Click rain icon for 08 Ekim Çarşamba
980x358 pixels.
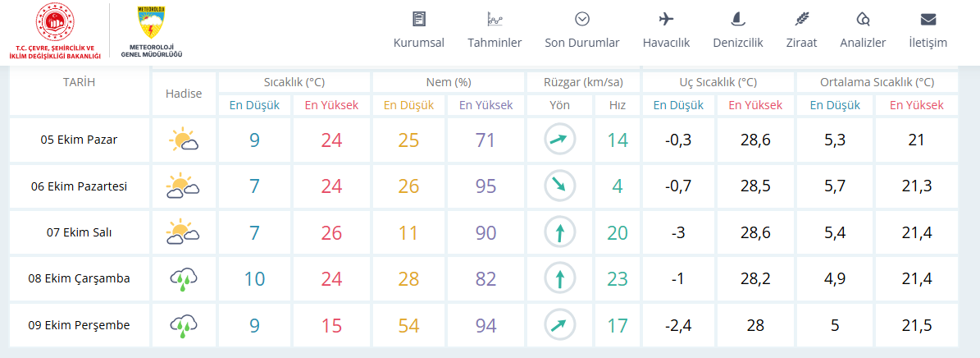184,279
